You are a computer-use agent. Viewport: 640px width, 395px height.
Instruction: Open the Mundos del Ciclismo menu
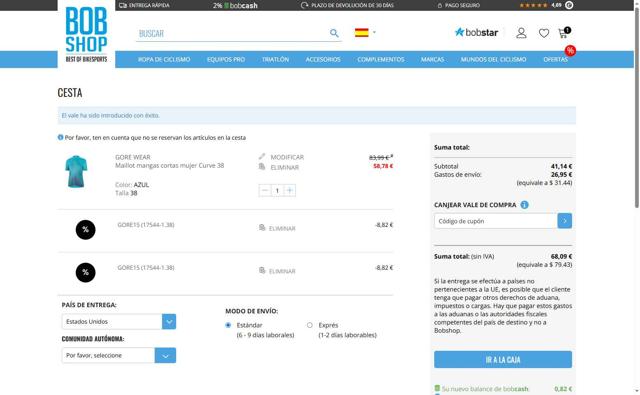tap(493, 60)
